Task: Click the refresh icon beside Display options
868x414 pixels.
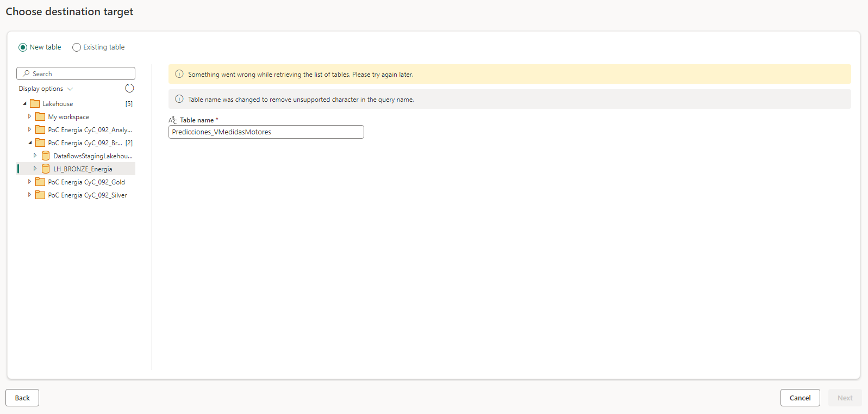Action: pyautogui.click(x=129, y=88)
